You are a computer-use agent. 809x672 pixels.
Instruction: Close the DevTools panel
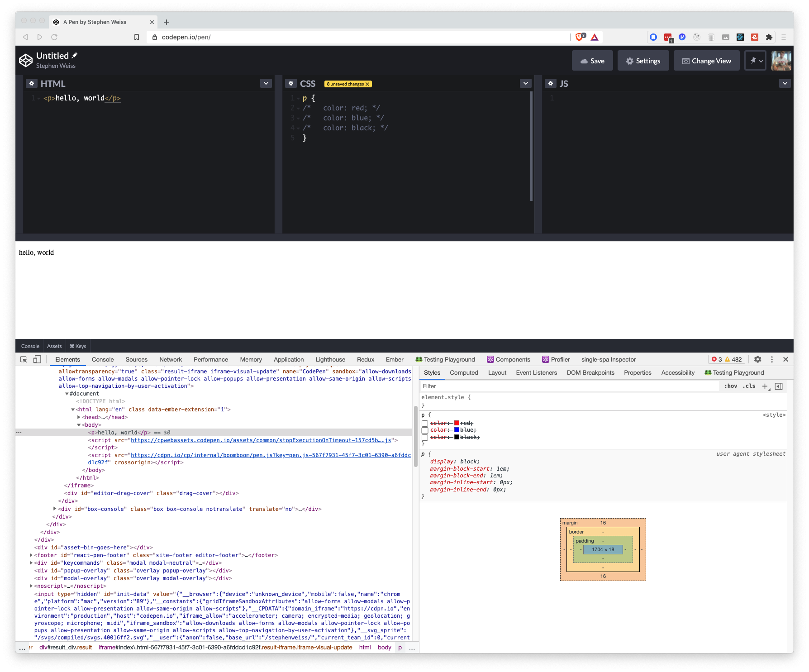pyautogui.click(x=785, y=359)
